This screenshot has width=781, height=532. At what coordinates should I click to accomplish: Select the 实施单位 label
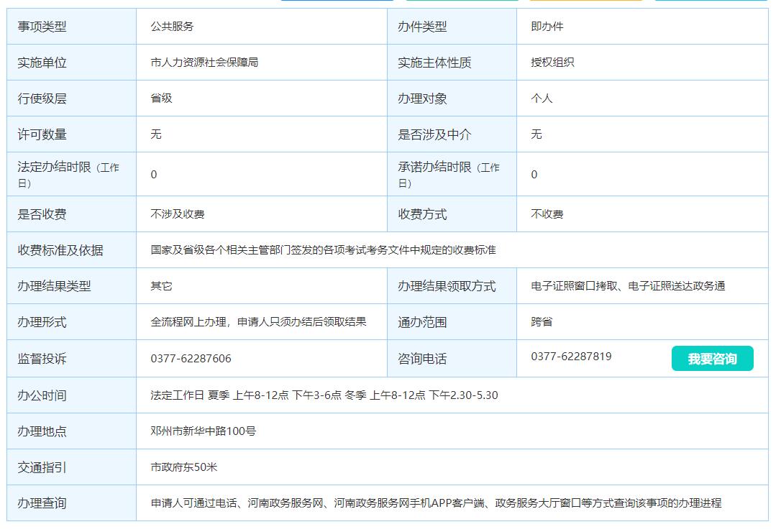click(x=42, y=63)
